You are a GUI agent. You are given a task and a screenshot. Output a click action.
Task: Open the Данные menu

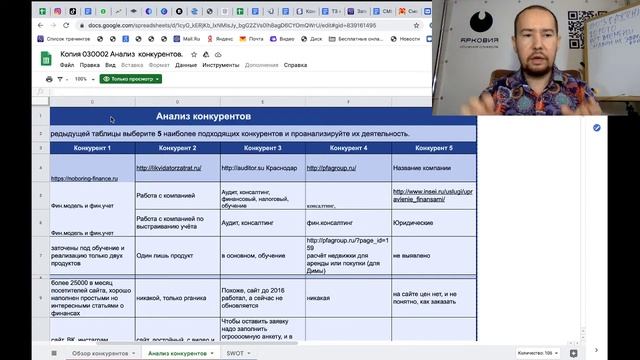coord(186,65)
